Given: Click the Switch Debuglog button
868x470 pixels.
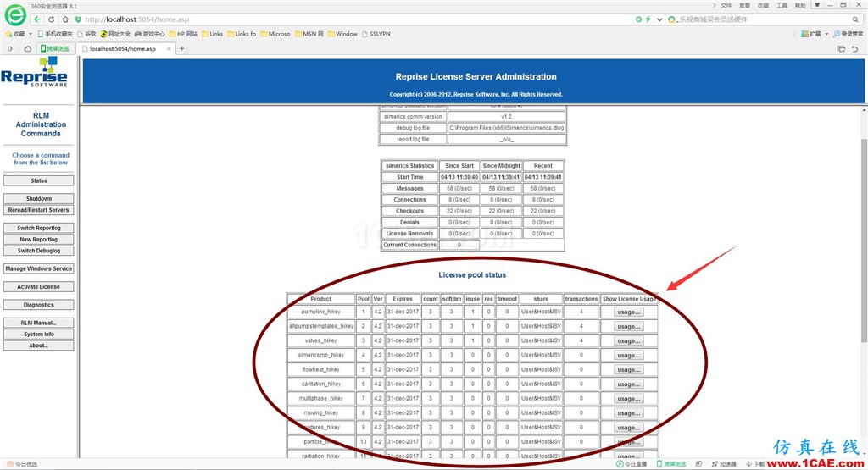Looking at the screenshot, I should tap(39, 251).
